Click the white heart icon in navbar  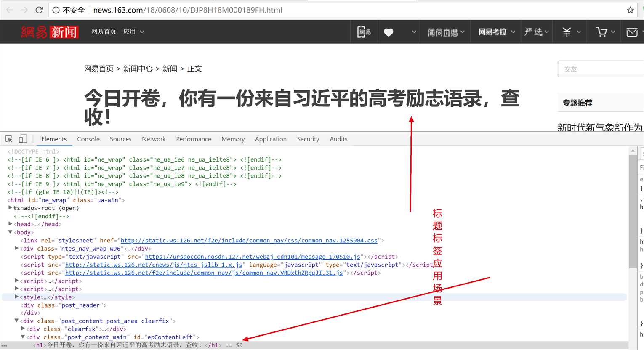389,32
